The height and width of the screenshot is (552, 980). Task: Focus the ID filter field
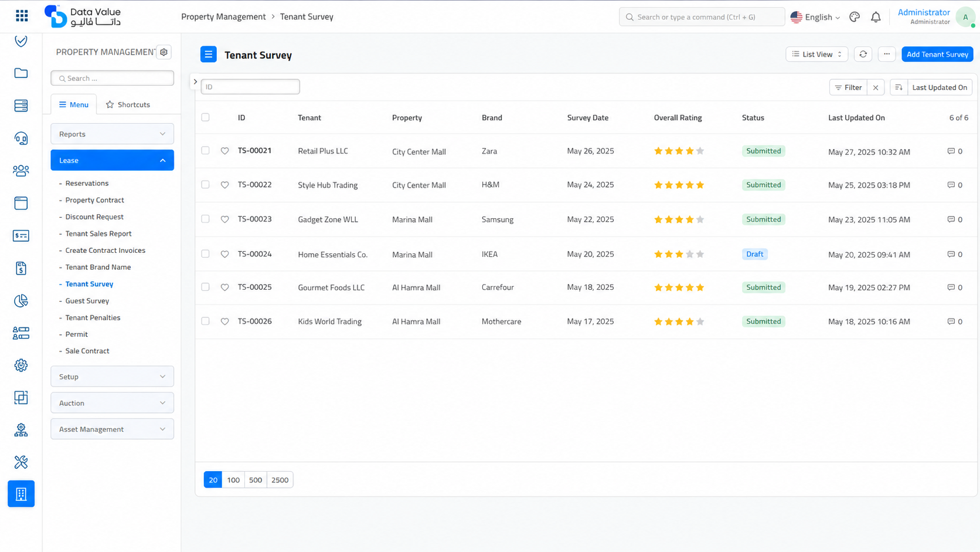(250, 87)
